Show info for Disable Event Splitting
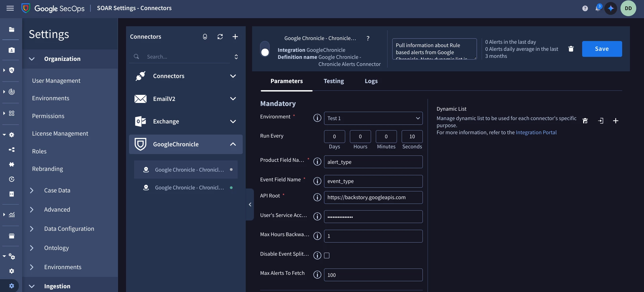The image size is (644, 292). coord(317,256)
